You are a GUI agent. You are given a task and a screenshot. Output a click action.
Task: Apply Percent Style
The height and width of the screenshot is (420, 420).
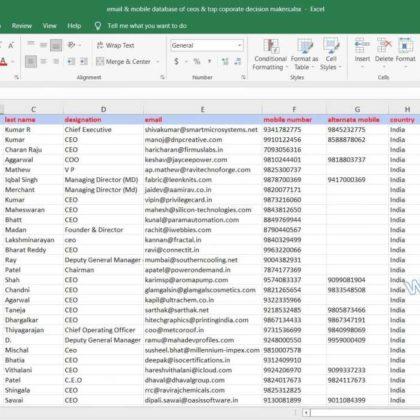pos(197,61)
